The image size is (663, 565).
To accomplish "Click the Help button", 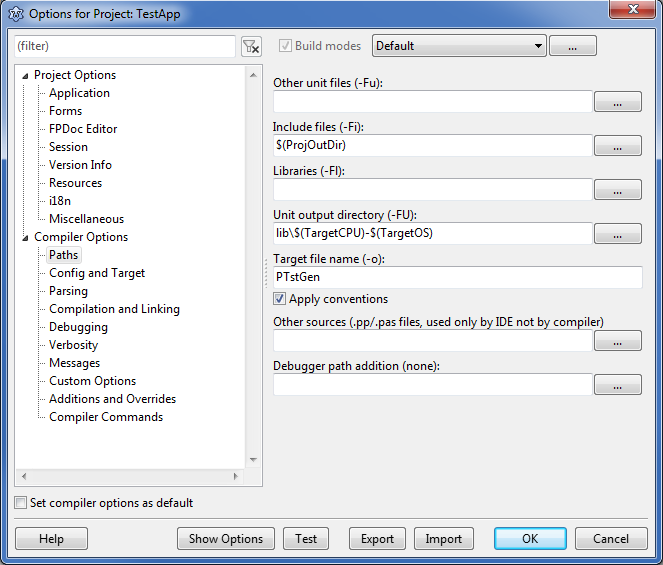I will (x=51, y=538).
